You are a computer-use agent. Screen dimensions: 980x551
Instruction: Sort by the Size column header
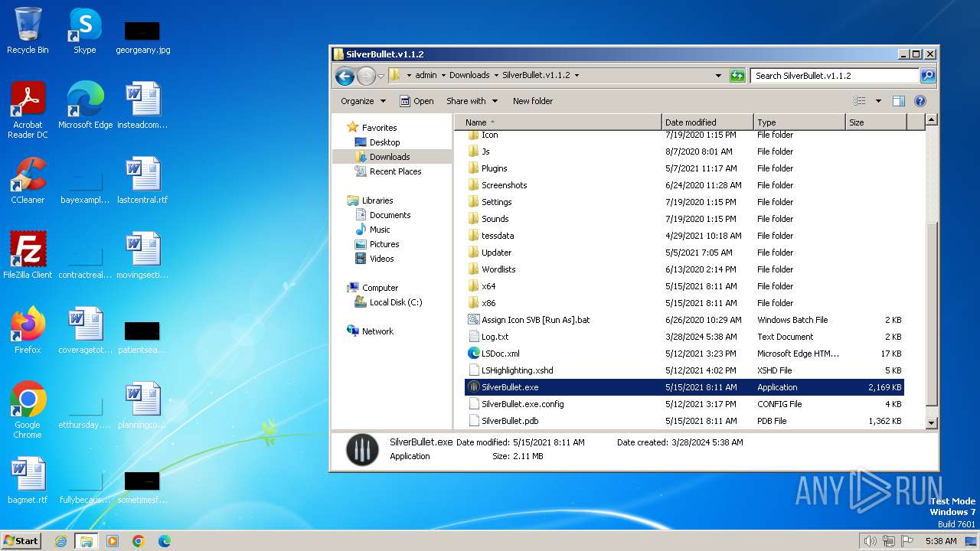(876, 122)
